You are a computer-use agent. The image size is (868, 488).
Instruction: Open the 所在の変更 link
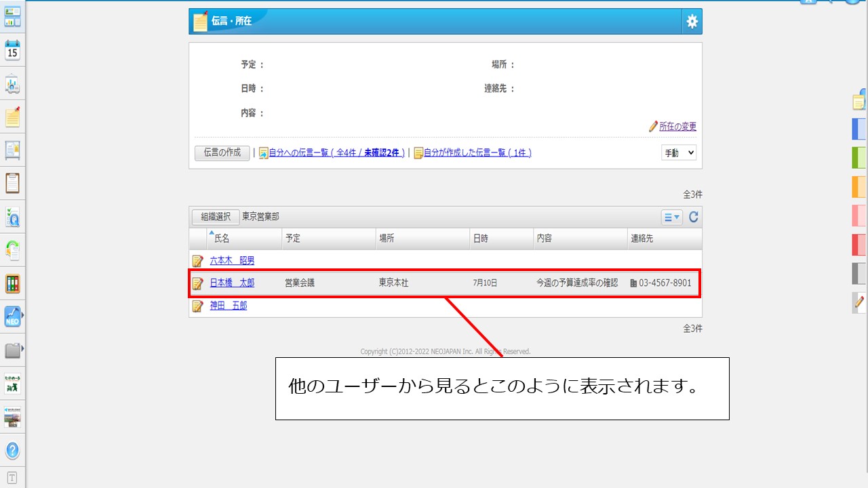(x=677, y=127)
